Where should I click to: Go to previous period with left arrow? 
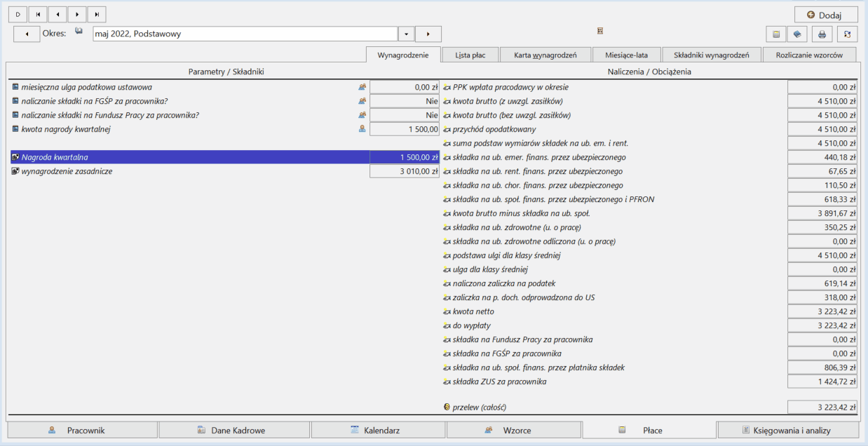click(x=27, y=34)
